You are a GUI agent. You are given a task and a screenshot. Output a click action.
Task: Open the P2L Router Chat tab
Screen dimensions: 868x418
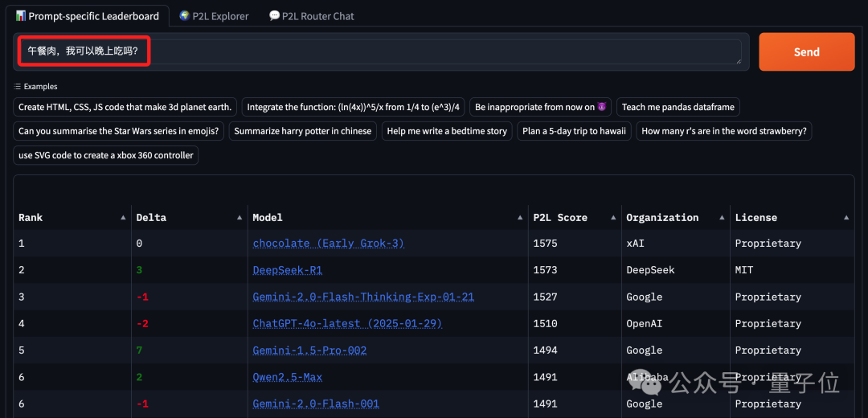(x=311, y=16)
